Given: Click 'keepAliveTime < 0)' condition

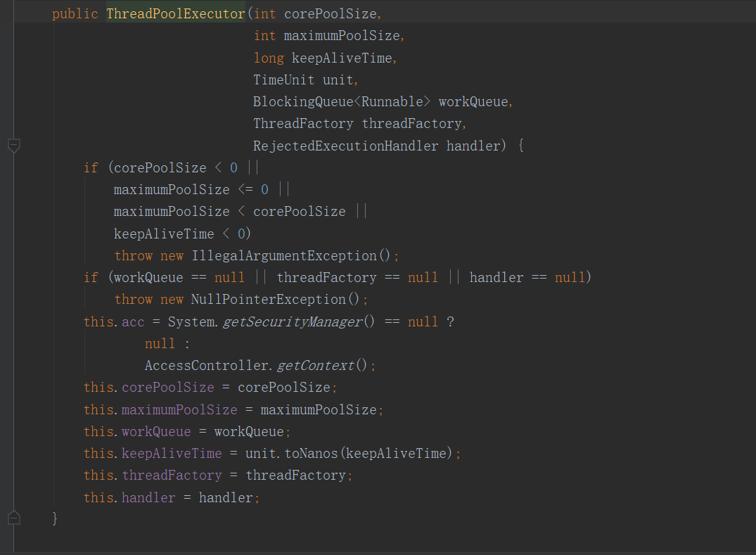Looking at the screenshot, I should click(x=182, y=234).
